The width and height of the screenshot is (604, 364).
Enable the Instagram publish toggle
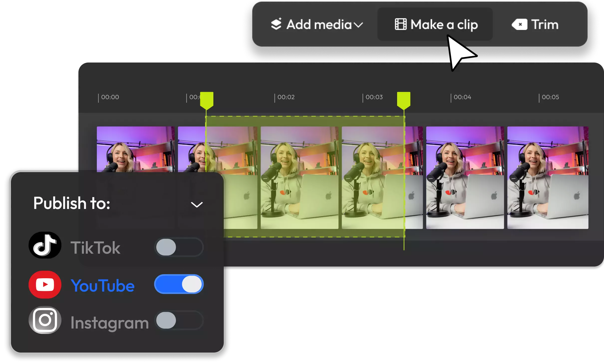(179, 320)
